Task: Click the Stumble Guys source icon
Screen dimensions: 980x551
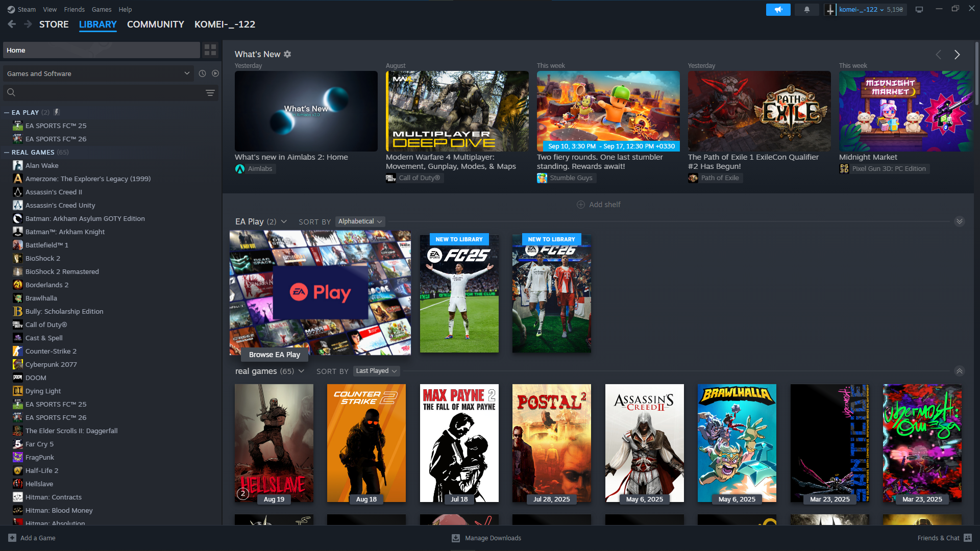Action: 542,178
